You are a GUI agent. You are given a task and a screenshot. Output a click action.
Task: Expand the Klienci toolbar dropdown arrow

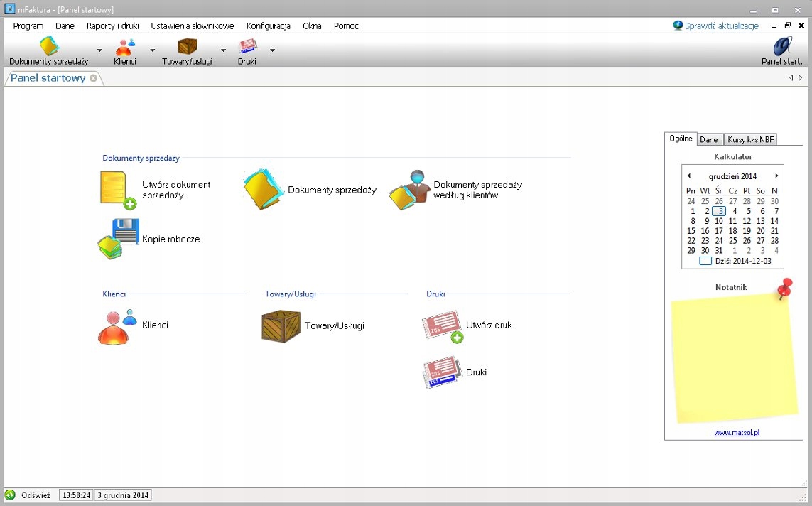152,50
